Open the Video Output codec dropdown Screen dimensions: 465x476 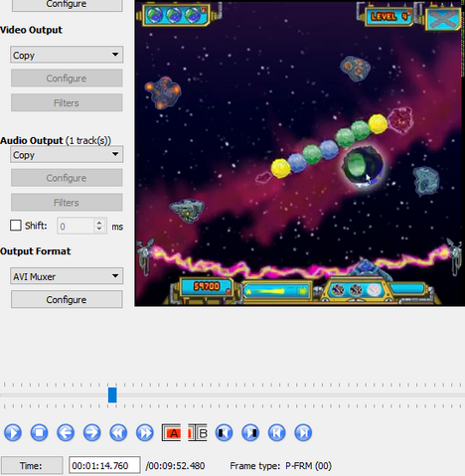67,55
